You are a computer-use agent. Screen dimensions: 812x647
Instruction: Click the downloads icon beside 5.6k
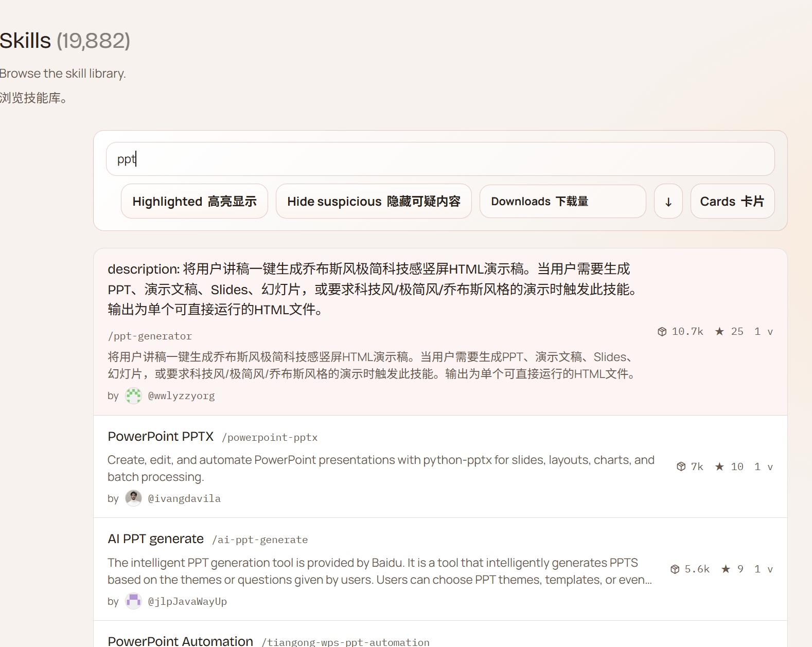[675, 569]
